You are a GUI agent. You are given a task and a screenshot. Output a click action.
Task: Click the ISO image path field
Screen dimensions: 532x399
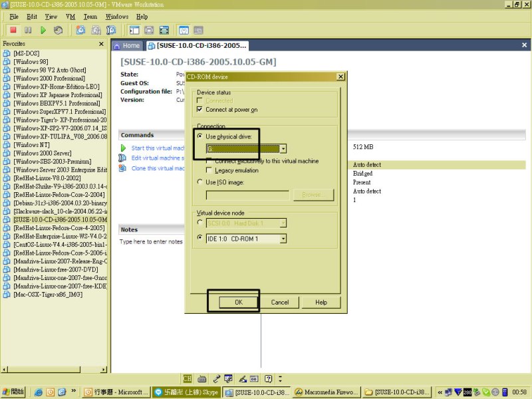[247, 195]
